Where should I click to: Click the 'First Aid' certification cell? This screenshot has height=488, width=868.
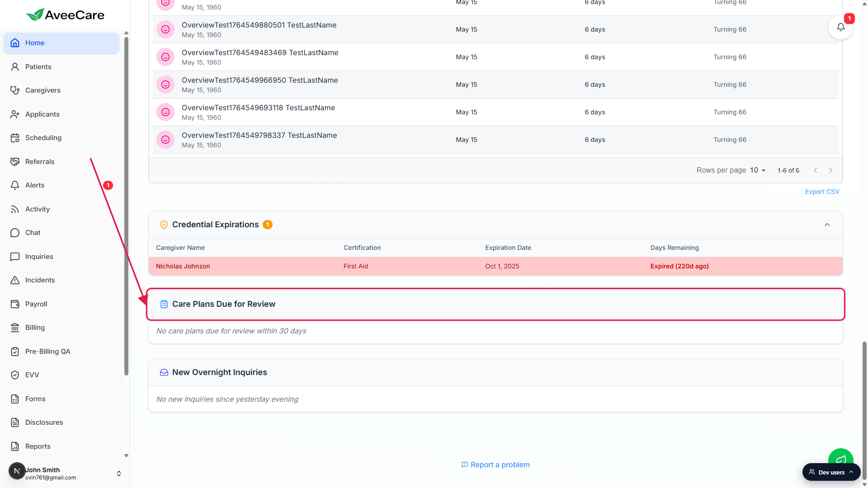click(356, 266)
